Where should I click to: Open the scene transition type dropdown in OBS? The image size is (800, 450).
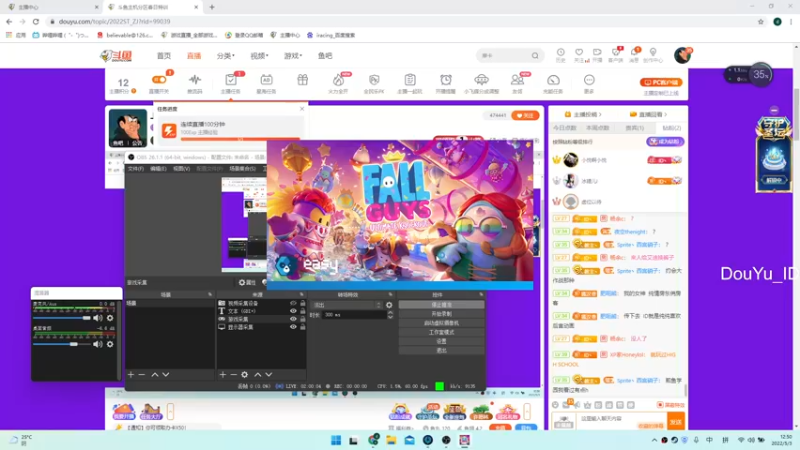(346, 305)
